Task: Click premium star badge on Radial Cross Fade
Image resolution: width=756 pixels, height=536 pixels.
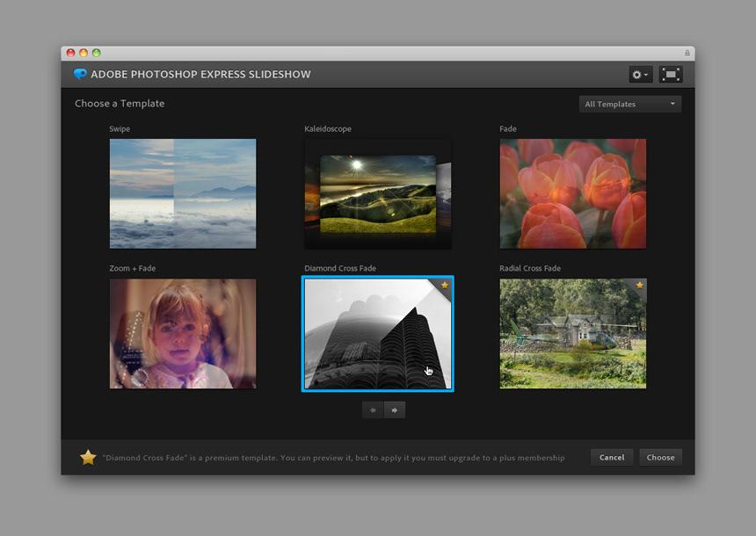Action: [639, 286]
